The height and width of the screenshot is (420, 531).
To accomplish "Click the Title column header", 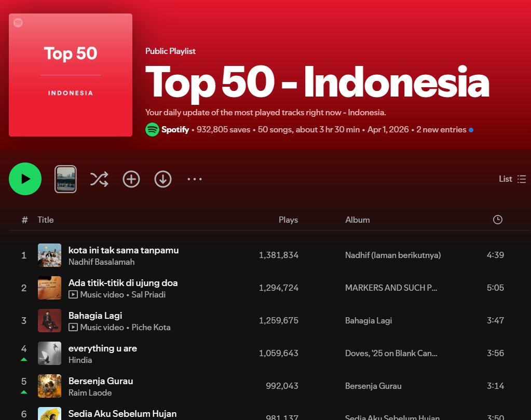I will (45, 220).
